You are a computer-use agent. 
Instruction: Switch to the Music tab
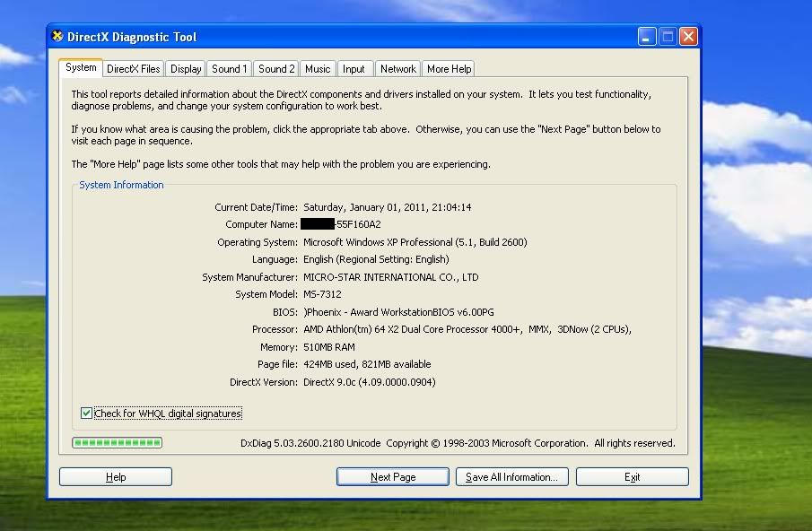[318, 69]
